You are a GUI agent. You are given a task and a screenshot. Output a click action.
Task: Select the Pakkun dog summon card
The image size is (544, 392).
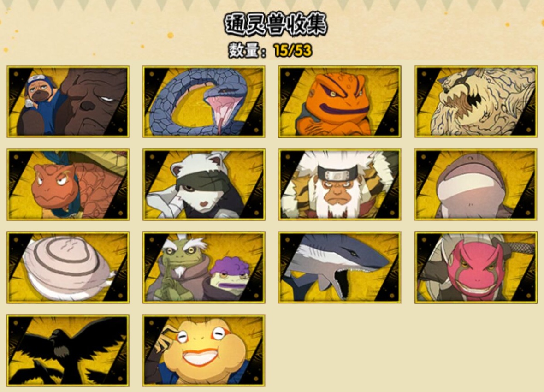(68, 102)
